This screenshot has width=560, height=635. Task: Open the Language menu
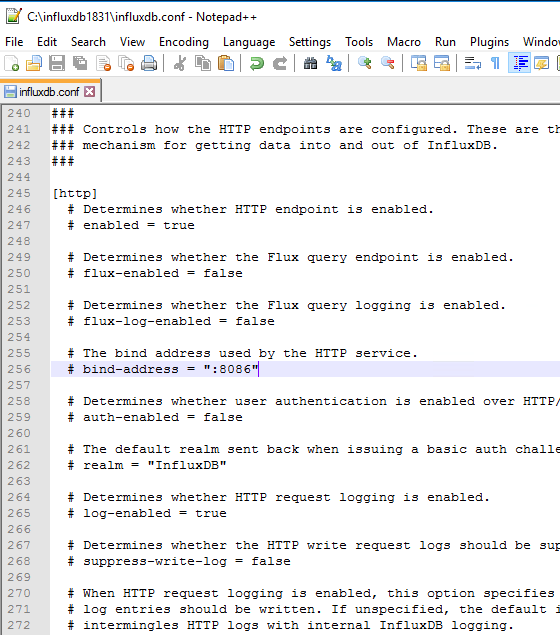[x=249, y=42]
